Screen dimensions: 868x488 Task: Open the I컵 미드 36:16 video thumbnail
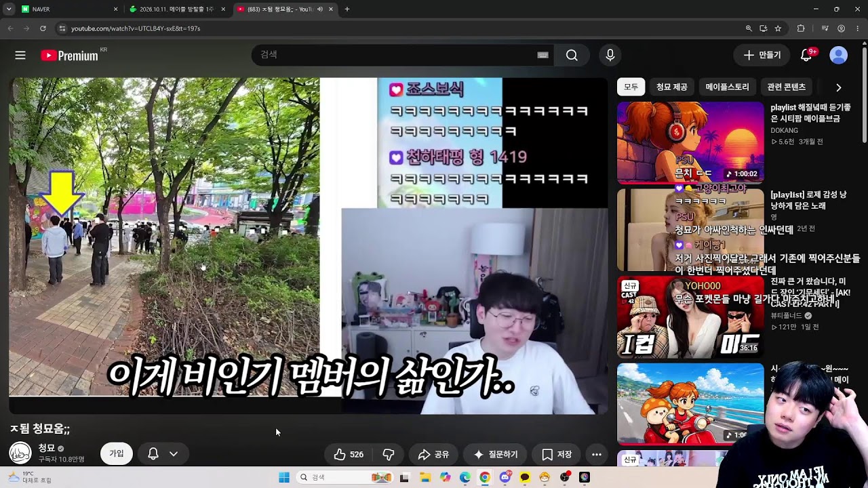690,317
